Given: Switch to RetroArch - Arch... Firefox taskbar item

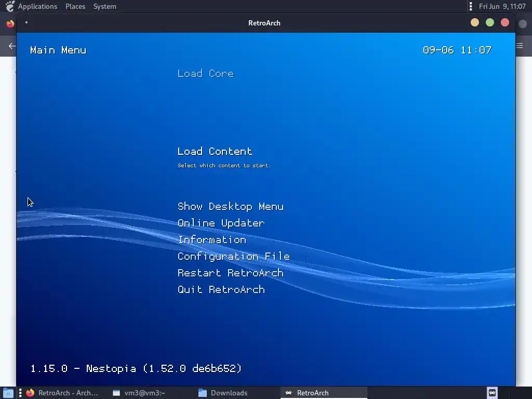Looking at the screenshot, I should 62,393.
